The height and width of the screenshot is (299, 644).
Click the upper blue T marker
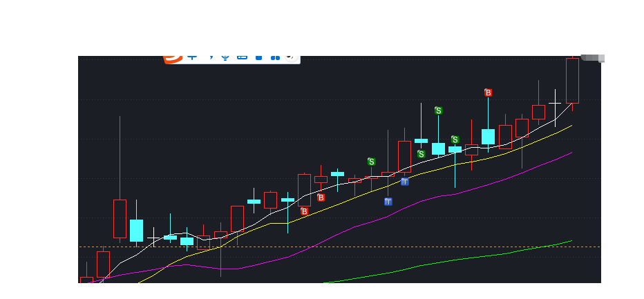point(405,182)
